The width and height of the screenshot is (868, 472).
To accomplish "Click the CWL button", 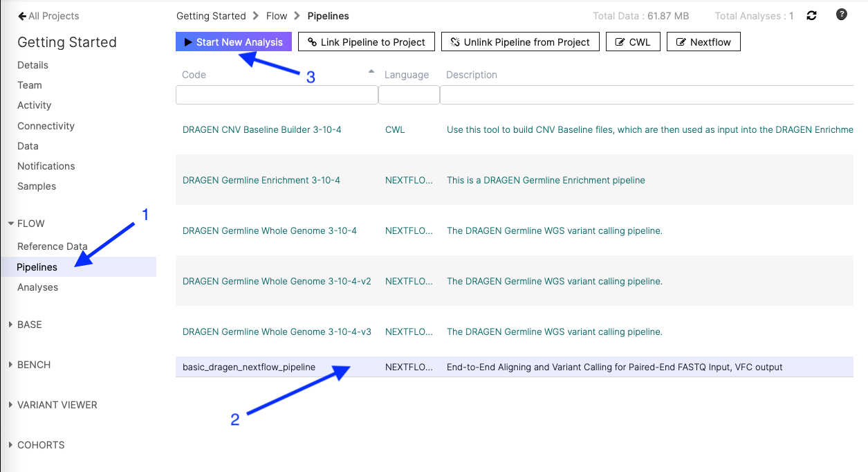I will coord(633,42).
